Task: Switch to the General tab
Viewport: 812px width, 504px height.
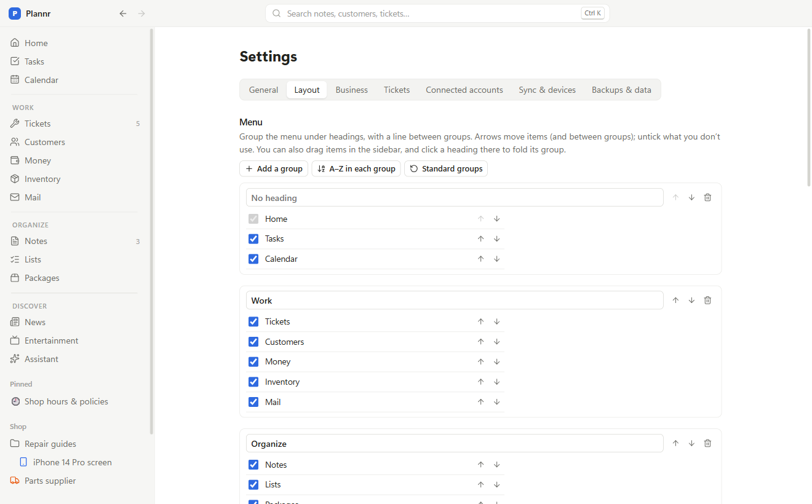Action: (263, 90)
